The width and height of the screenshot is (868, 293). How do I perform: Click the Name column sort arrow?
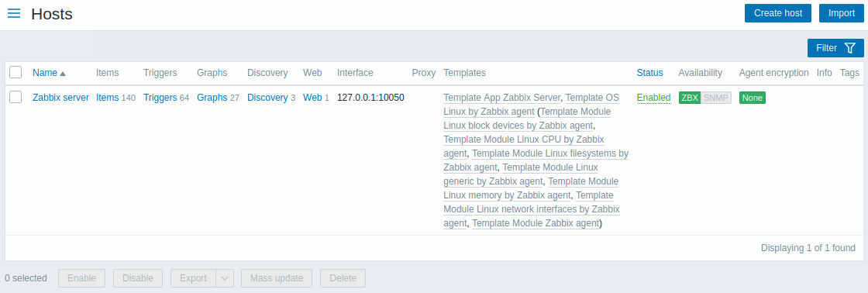point(63,73)
